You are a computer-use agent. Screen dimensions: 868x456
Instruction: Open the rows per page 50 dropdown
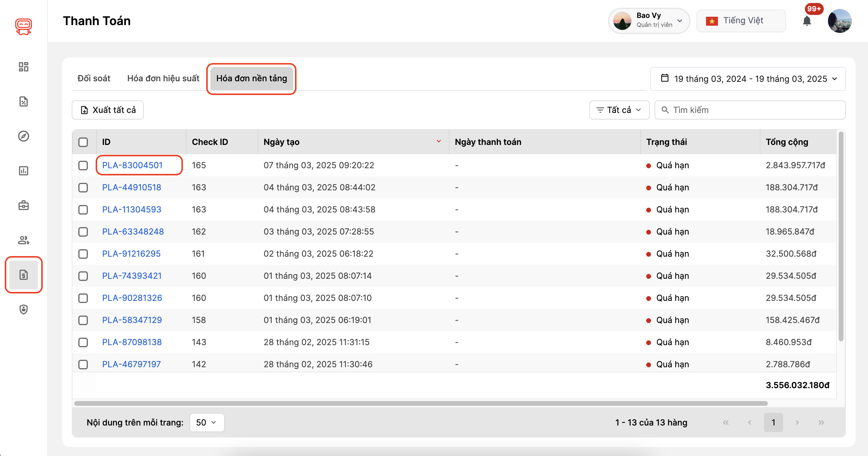coord(207,422)
